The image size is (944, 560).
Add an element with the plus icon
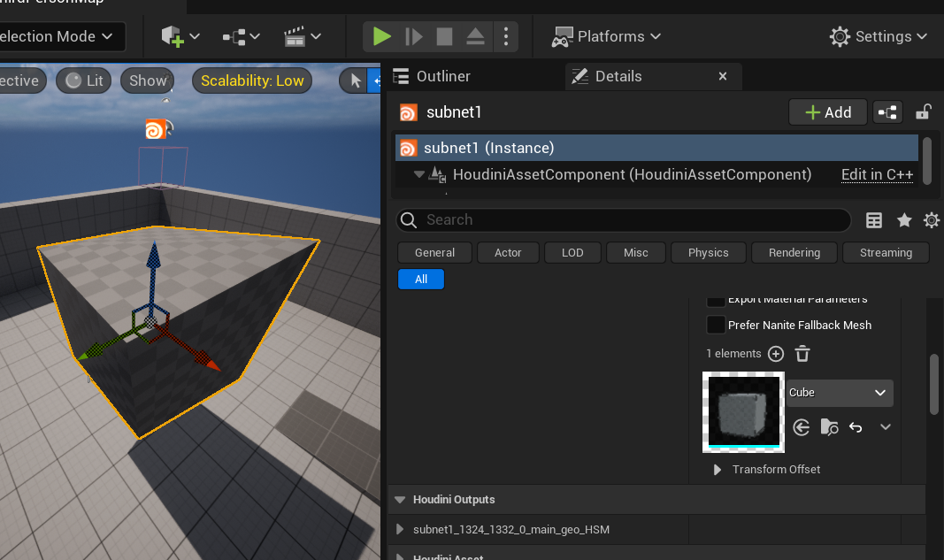coord(776,354)
